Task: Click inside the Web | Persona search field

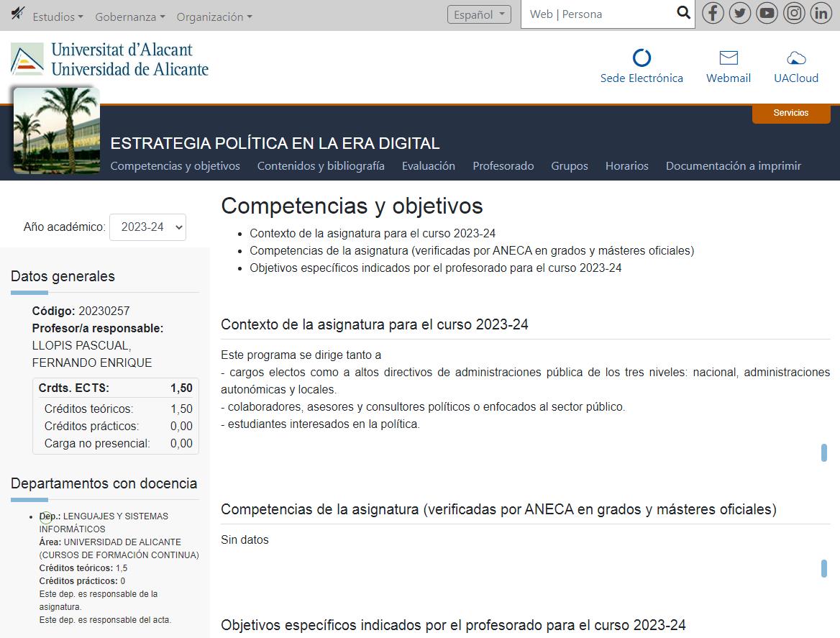Action: (x=597, y=14)
